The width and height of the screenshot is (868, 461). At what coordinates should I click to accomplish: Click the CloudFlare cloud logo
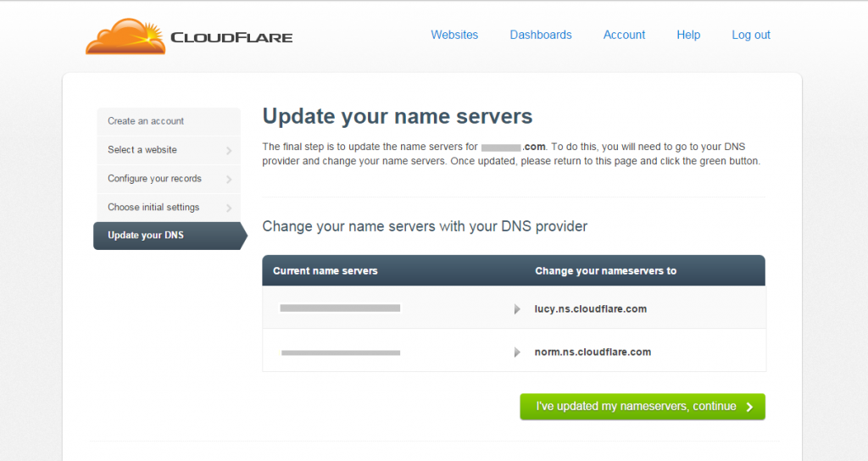pos(125,36)
